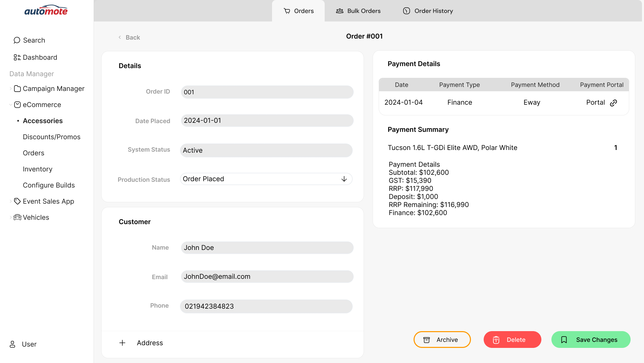Viewport: 644px width, 363px height.
Task: Click the red Delete button
Action: pyautogui.click(x=512, y=340)
